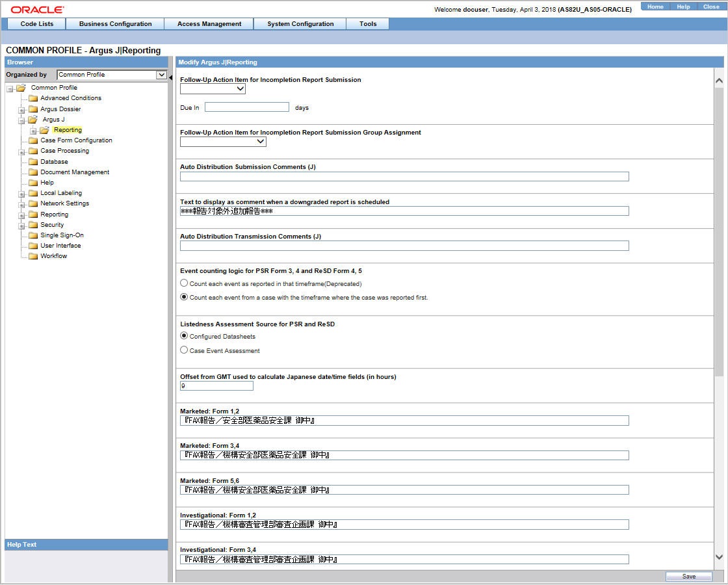Image resolution: width=728 pixels, height=585 pixels.
Task: Collapse the browser panel with the splitter arrow
Action: click(170, 77)
